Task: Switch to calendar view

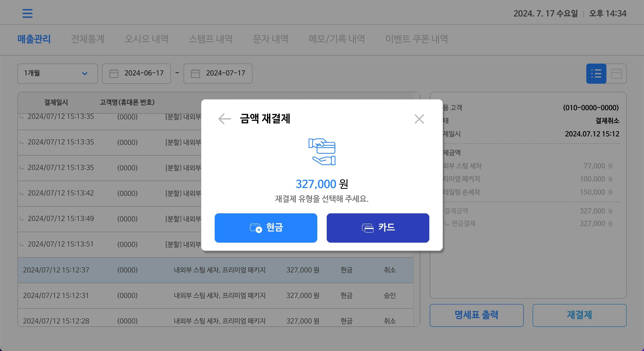Action: (x=616, y=73)
